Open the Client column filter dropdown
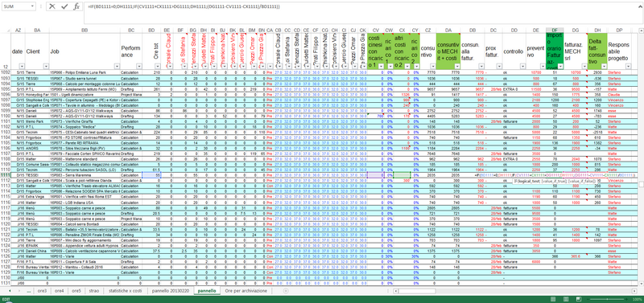 point(46,66)
